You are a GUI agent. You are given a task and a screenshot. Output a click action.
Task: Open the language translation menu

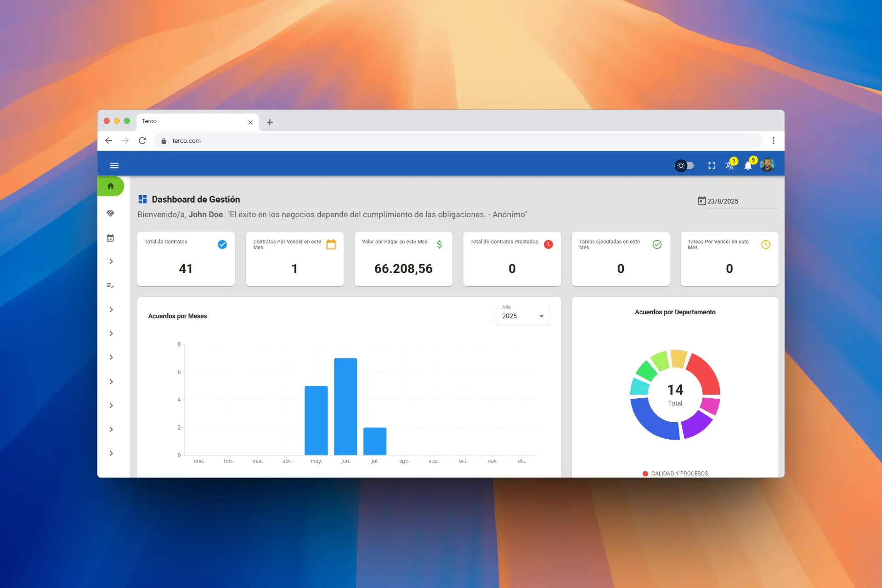[729, 165]
